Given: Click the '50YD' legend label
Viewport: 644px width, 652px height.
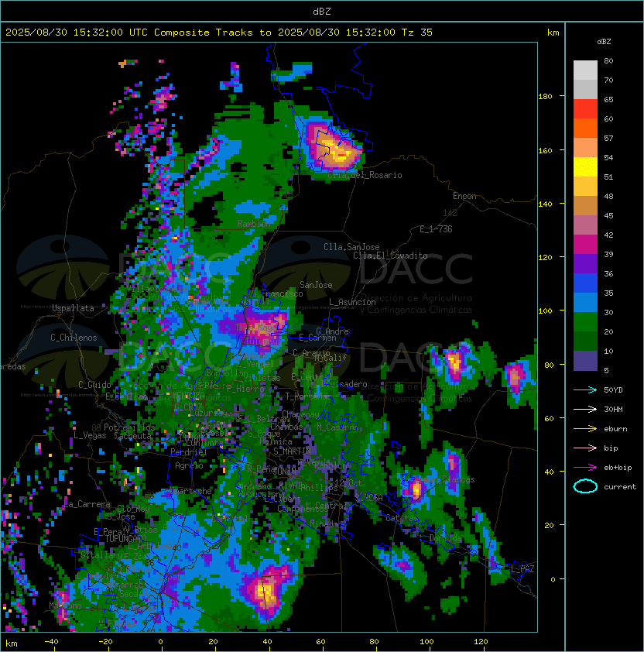Looking at the screenshot, I should [613, 390].
